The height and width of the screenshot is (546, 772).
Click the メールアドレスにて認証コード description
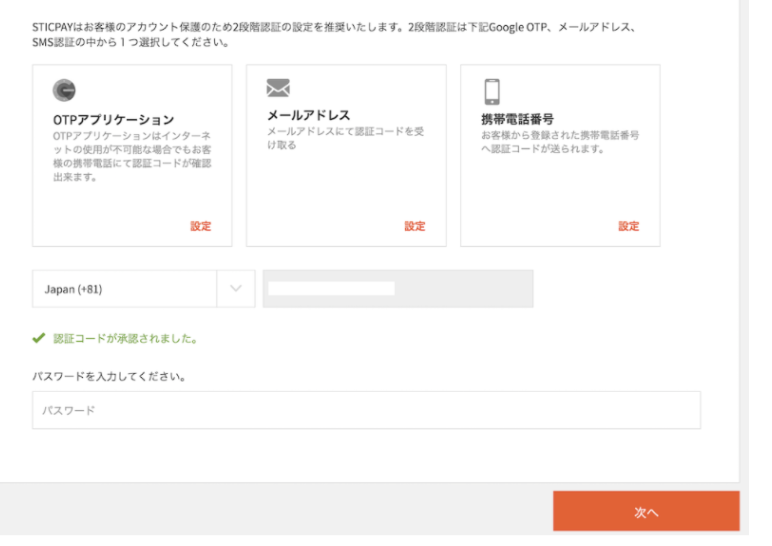pos(345,138)
